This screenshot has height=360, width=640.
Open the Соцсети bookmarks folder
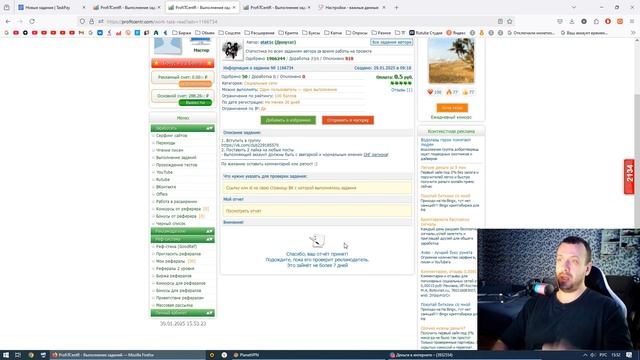coord(229,33)
